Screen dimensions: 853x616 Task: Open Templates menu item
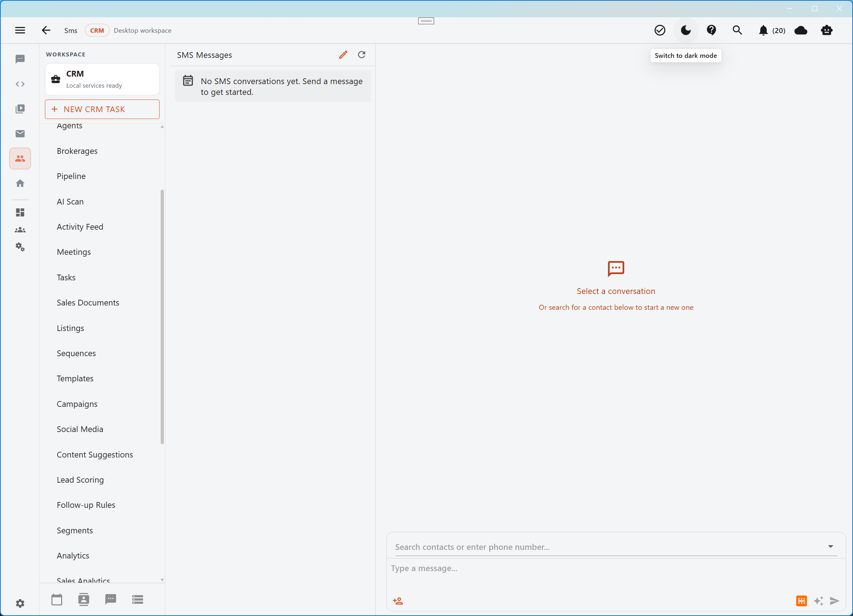point(75,379)
